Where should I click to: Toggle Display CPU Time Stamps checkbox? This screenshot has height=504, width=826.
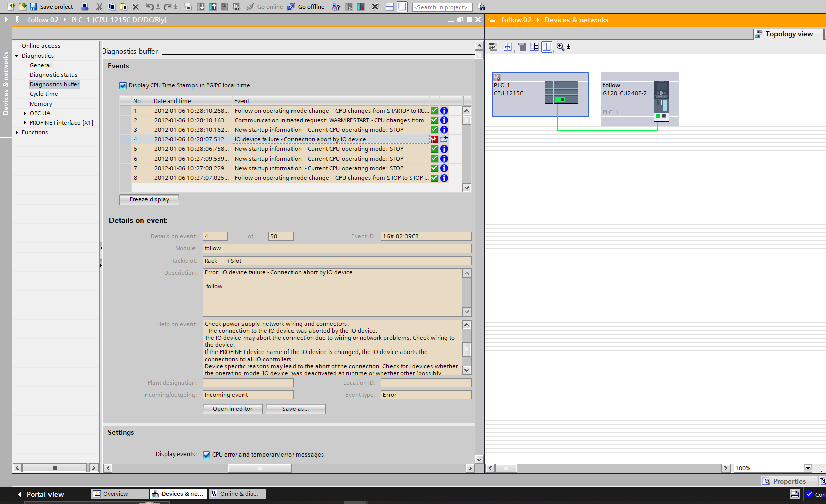[123, 86]
